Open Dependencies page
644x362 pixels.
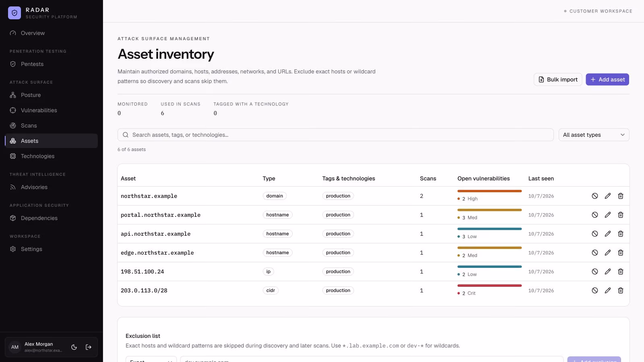coord(51,218)
